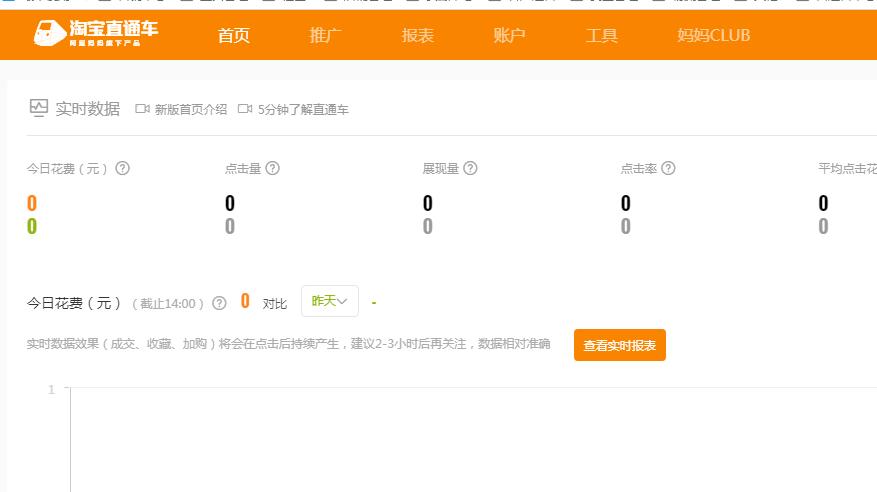Go to the 首页 tab

pyautogui.click(x=234, y=36)
